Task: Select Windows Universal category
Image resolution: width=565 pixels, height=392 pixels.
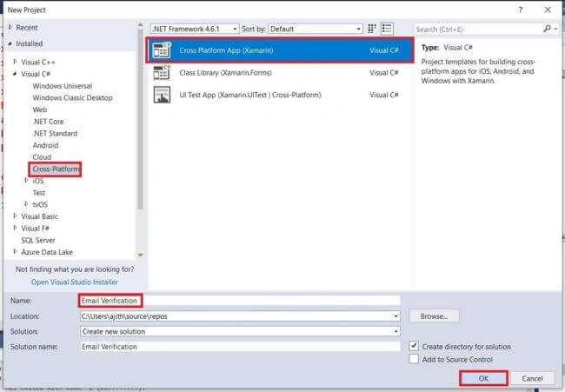Action: pos(63,86)
